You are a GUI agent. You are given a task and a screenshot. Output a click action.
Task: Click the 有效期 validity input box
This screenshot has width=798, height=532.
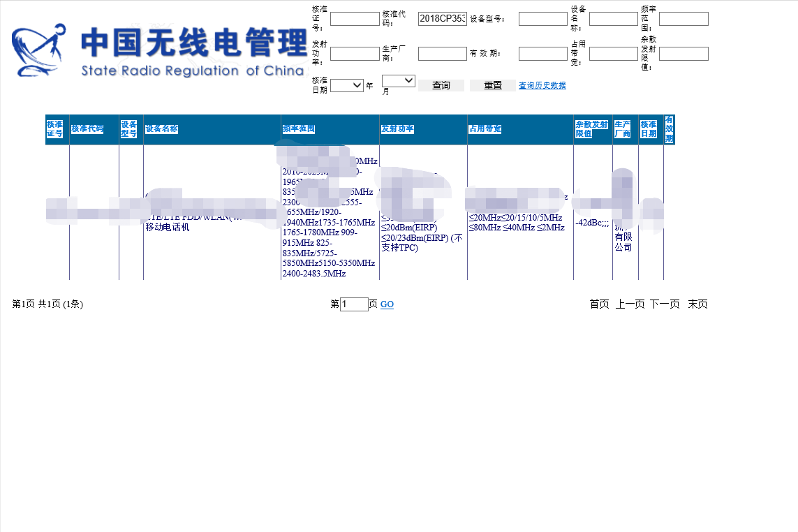point(542,53)
